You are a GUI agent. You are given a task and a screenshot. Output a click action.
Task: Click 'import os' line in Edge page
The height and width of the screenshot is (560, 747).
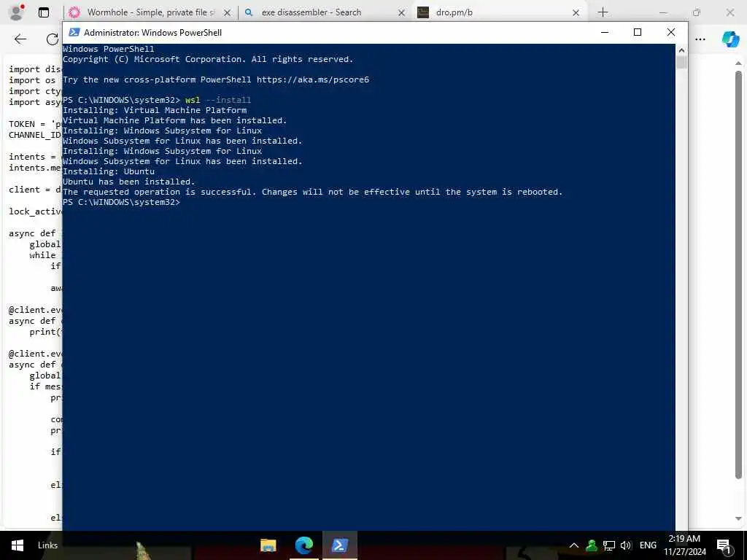pos(32,80)
